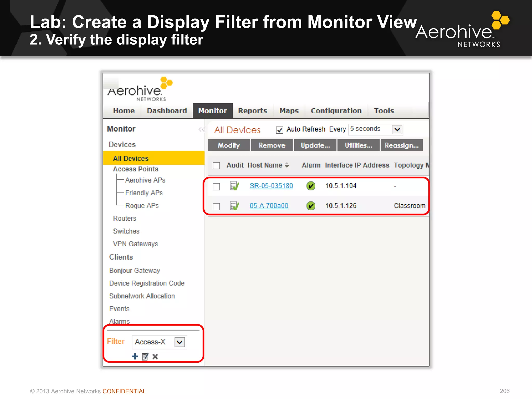Viewport: 532px width, 399px height.
Task: Click the Reassign... button
Action: click(x=402, y=145)
